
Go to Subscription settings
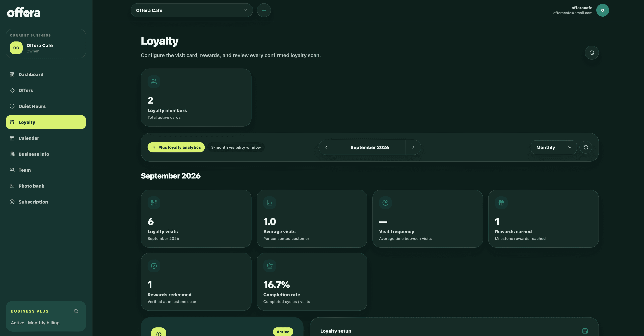point(46,202)
